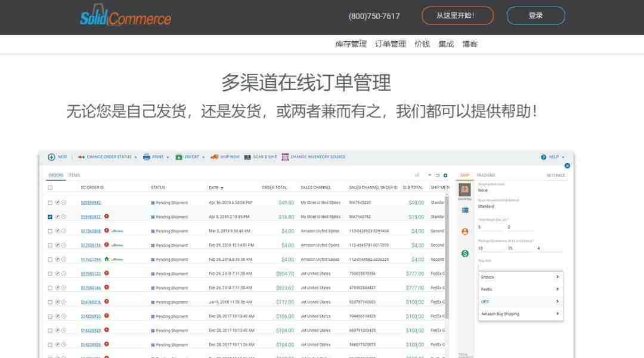The image size is (644, 358).
Task: Toggle the select-all orders header checkbox
Action: click(50, 187)
